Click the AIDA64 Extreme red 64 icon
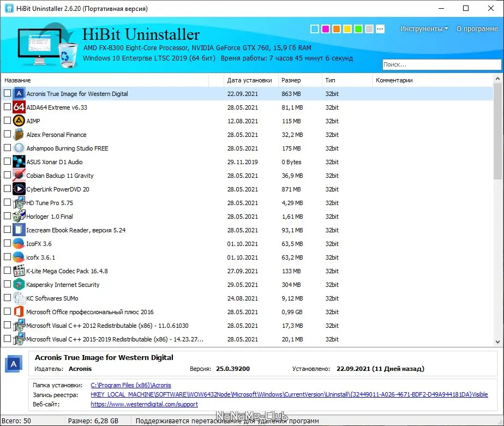Image resolution: width=504 pixels, height=426 pixels. click(x=19, y=107)
